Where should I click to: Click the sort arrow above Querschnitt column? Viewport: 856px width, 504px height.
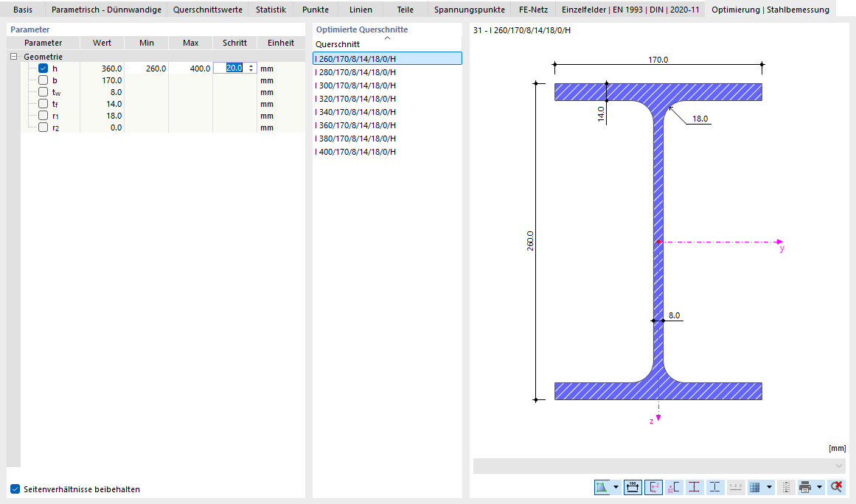point(388,38)
